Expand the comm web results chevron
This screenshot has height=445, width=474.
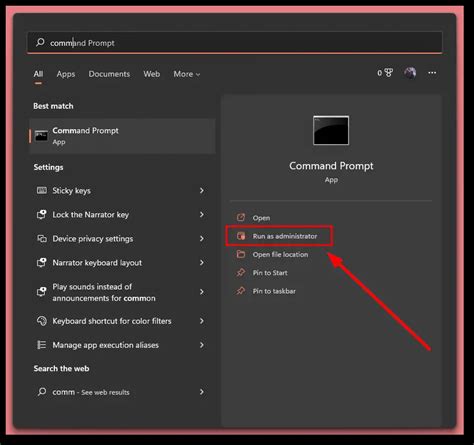[202, 392]
